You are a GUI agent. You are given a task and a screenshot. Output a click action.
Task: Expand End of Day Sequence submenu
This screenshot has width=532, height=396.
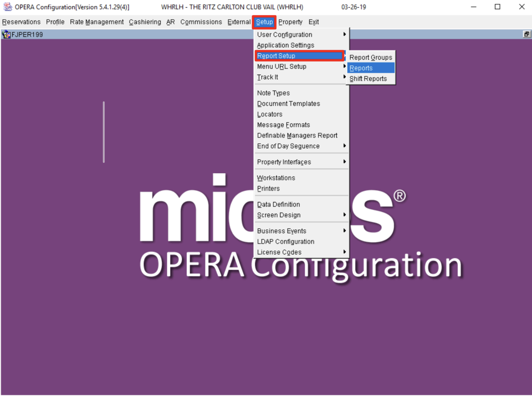[x=301, y=146]
